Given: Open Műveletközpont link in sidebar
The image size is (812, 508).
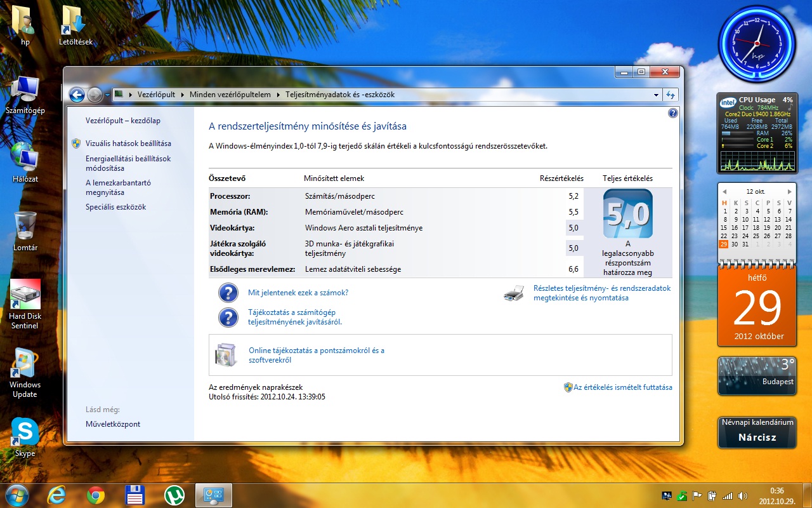Looking at the screenshot, I should pos(113,424).
